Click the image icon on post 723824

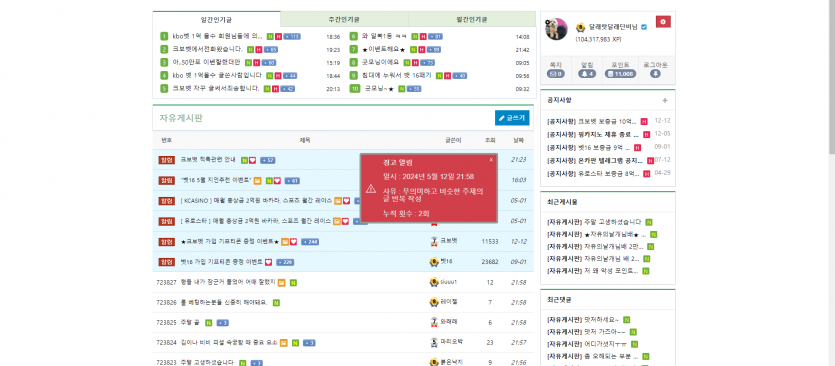[x=283, y=343]
